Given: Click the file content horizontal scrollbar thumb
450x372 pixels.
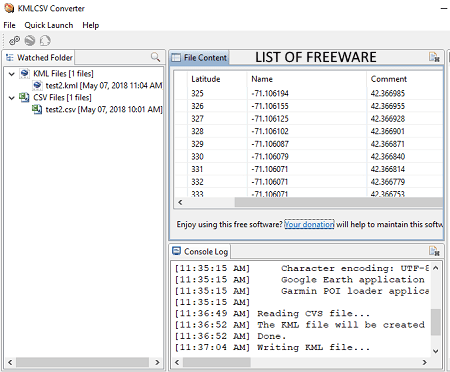Looking at the screenshot, I should click(339, 202).
